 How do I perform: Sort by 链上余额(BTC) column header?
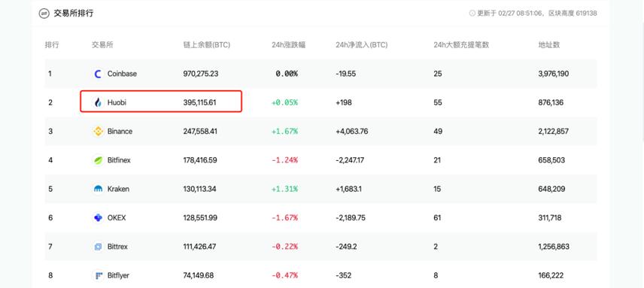tap(207, 45)
